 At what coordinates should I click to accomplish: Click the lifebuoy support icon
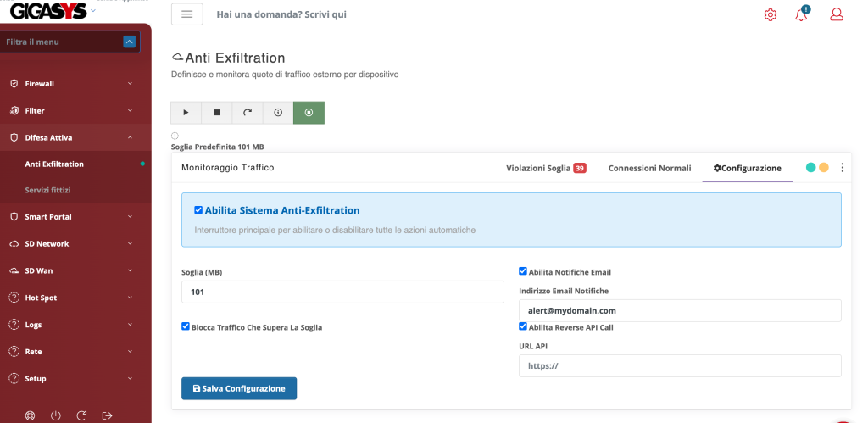click(30, 415)
